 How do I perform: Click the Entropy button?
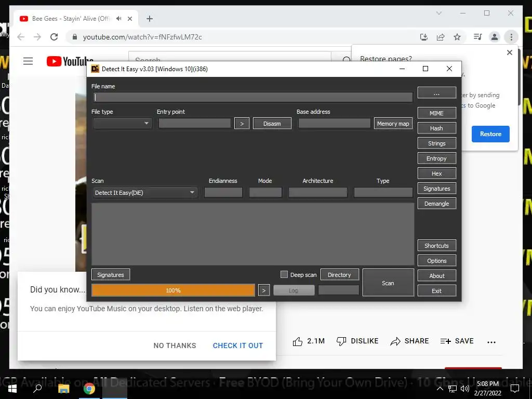tap(436, 158)
